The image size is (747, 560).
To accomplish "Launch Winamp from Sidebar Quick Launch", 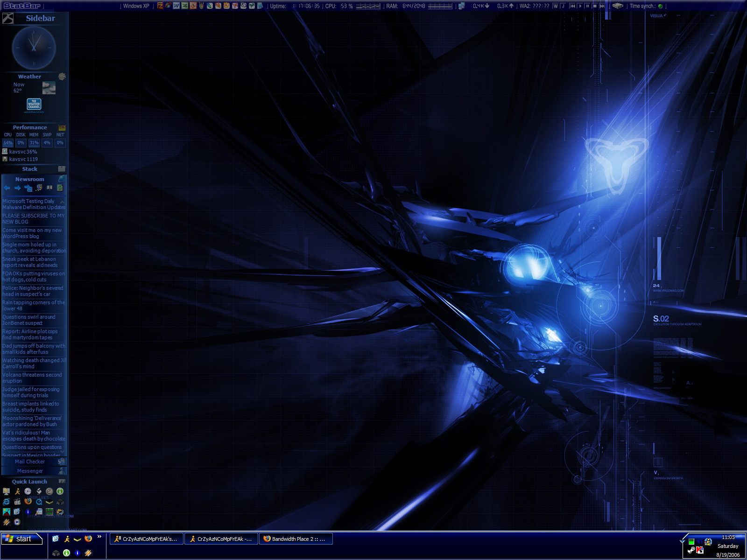I will point(6,522).
